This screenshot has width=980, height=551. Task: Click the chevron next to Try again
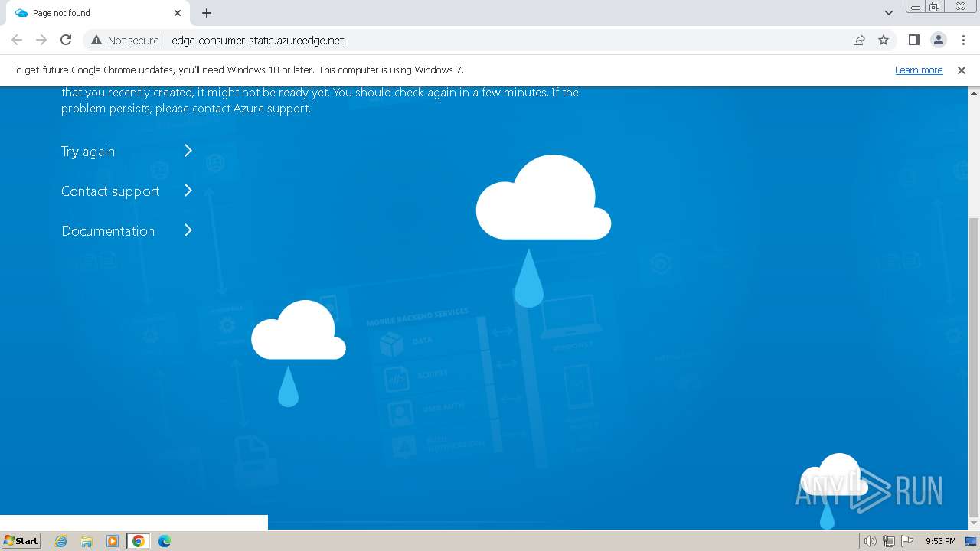click(x=188, y=151)
